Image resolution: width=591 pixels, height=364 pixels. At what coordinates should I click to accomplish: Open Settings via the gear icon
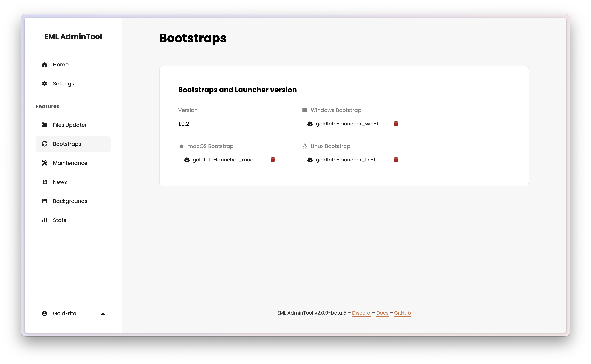pyautogui.click(x=45, y=84)
